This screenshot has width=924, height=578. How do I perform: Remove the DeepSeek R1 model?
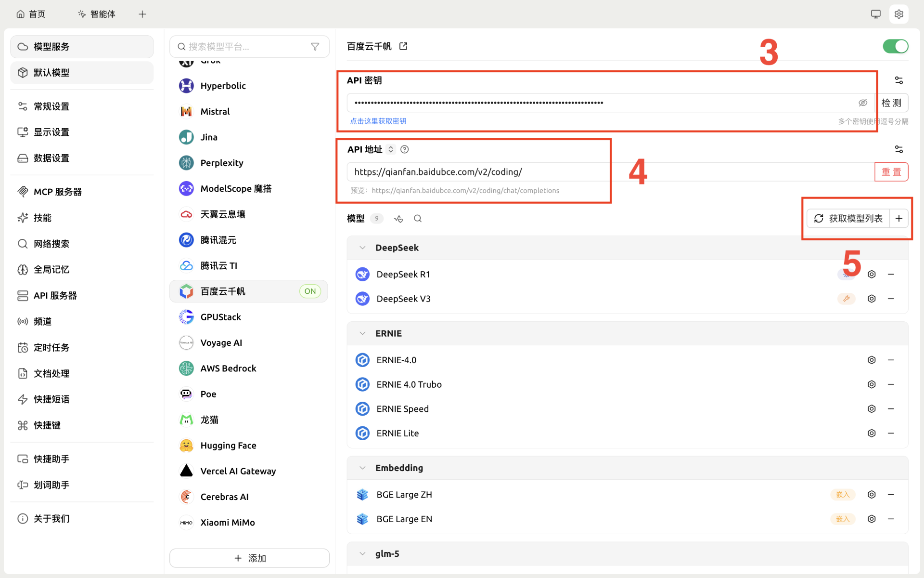pos(891,274)
